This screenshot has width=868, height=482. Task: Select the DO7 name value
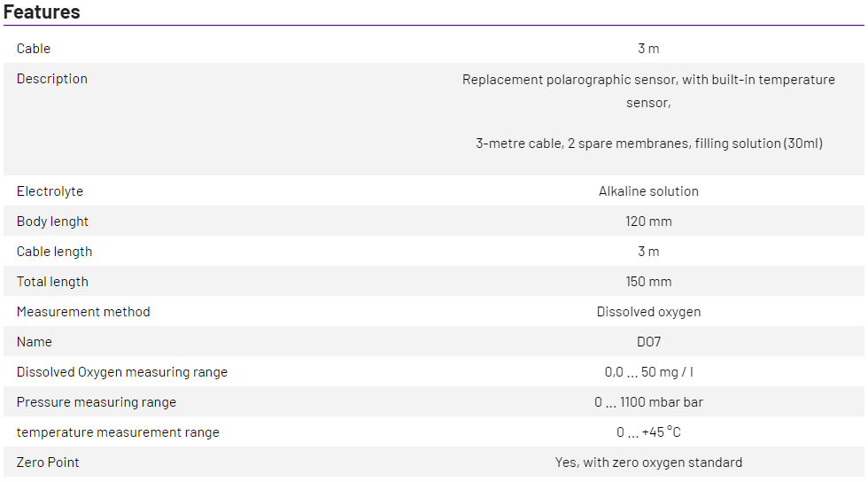(648, 342)
